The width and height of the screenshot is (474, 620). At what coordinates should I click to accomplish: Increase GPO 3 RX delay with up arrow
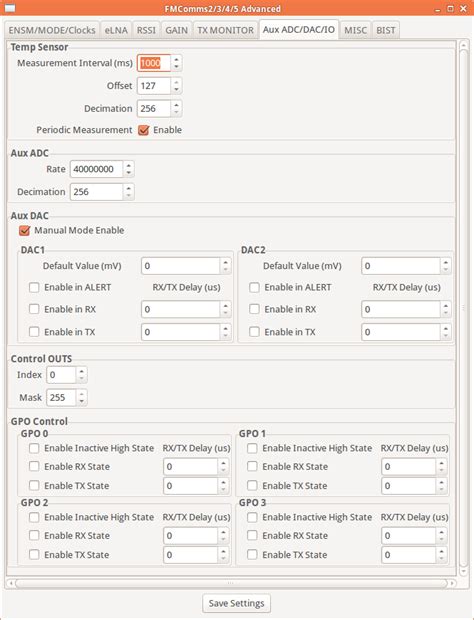click(x=442, y=532)
